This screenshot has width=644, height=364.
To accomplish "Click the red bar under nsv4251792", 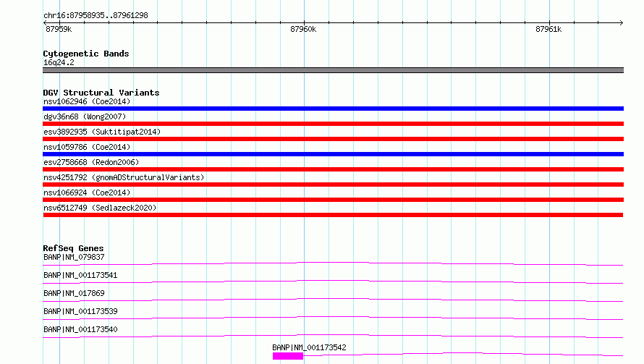I will (333, 185).
